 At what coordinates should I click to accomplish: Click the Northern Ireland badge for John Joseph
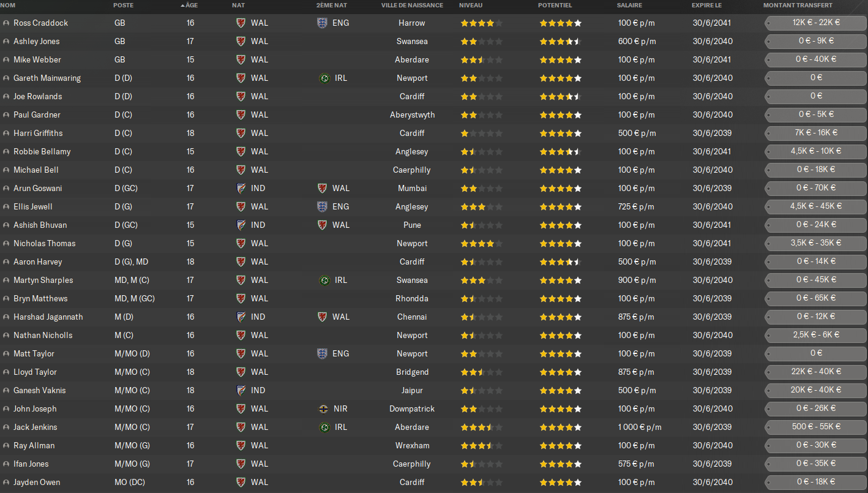click(x=324, y=408)
